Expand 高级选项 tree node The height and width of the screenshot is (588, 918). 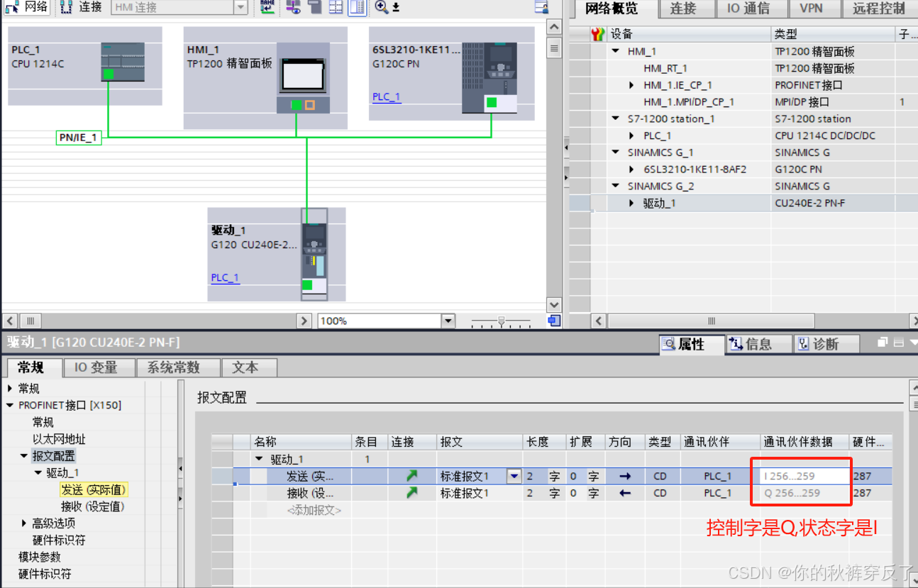(x=24, y=523)
